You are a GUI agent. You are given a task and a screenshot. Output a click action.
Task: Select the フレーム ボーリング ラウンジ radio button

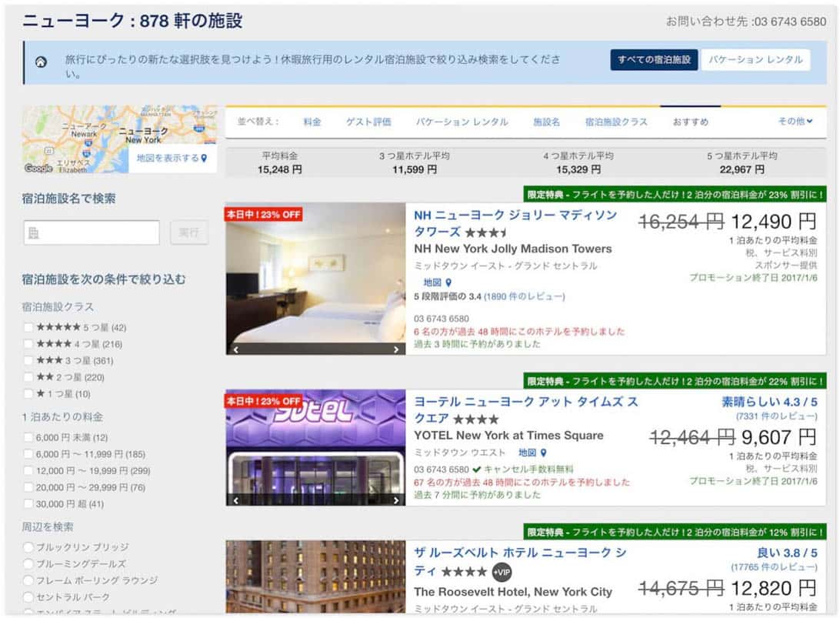click(28, 580)
